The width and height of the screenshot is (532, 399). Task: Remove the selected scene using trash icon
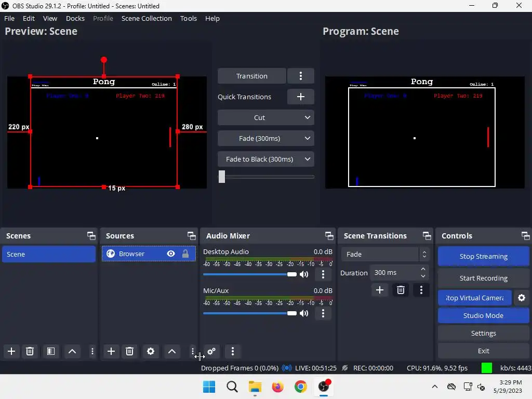point(30,351)
